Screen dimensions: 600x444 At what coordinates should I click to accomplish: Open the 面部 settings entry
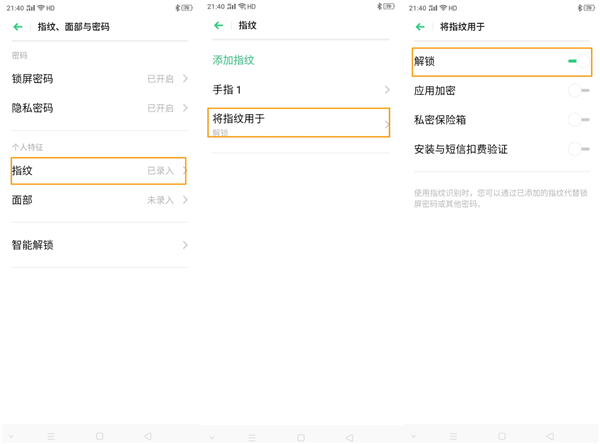tap(98, 200)
